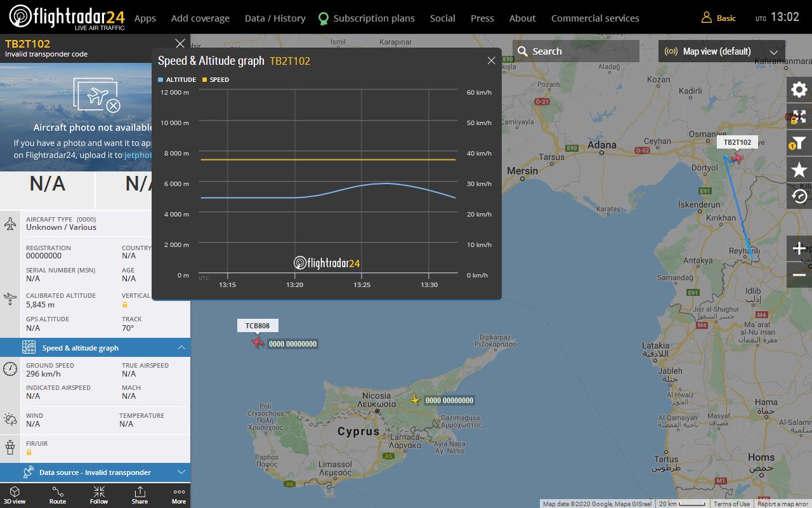
Task: Toggle fullscreen map icon
Action: pyautogui.click(x=799, y=116)
